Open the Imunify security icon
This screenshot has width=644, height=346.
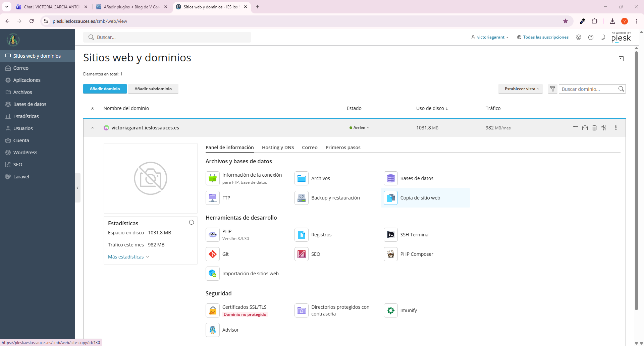click(x=390, y=310)
